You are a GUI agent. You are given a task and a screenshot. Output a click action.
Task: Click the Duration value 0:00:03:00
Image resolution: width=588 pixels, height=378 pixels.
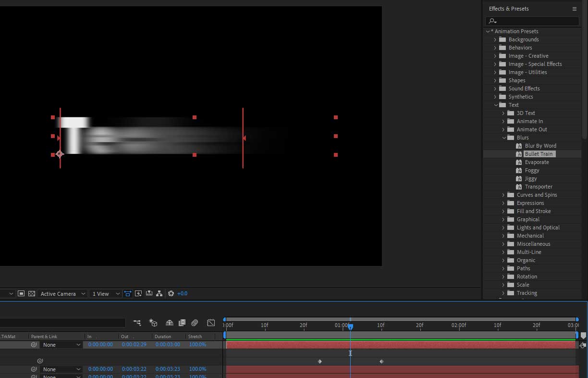168,345
